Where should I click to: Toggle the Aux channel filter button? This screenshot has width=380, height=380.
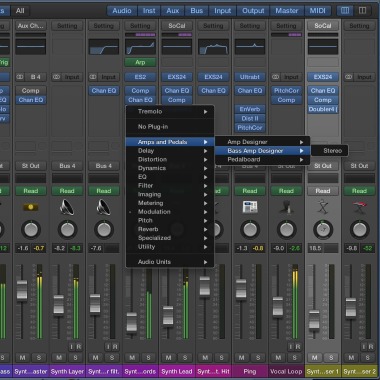pos(173,11)
